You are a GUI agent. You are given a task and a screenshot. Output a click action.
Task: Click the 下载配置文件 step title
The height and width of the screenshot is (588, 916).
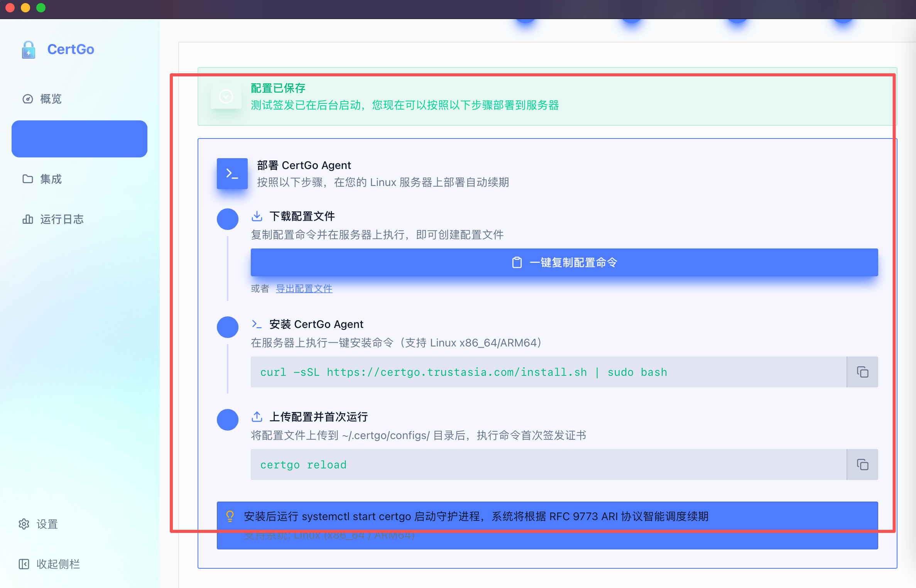302,216
